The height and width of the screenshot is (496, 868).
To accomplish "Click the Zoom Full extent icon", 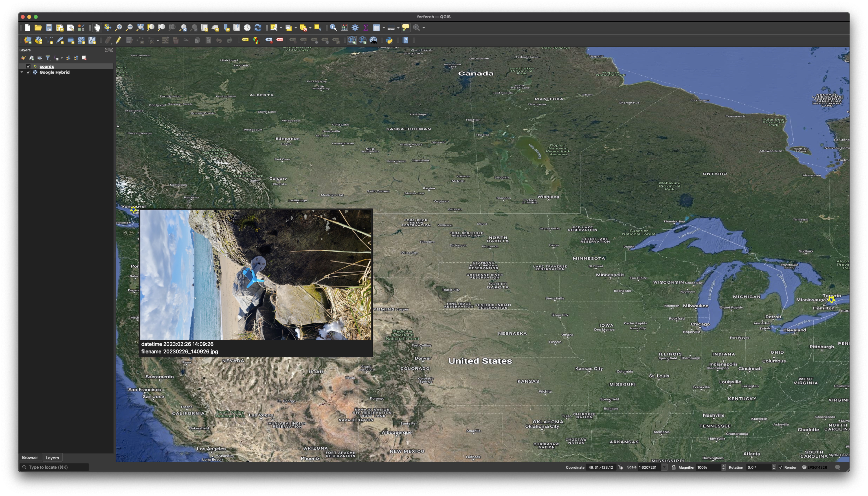I will click(140, 28).
